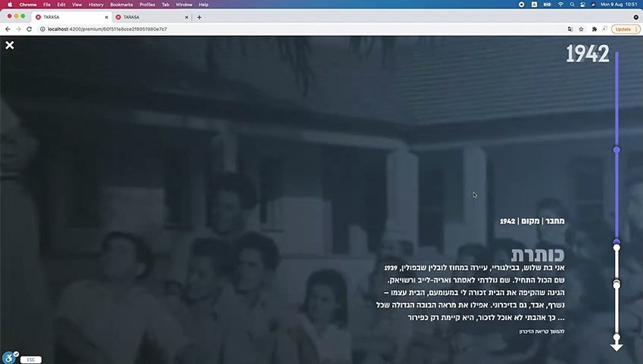Open the Tab menu

(x=165, y=5)
